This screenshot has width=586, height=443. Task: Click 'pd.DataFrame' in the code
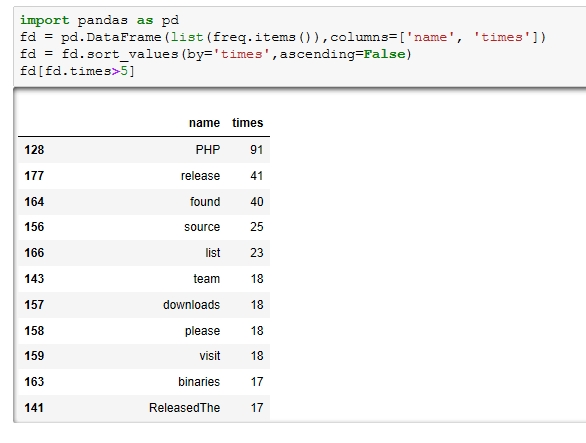coord(111,37)
